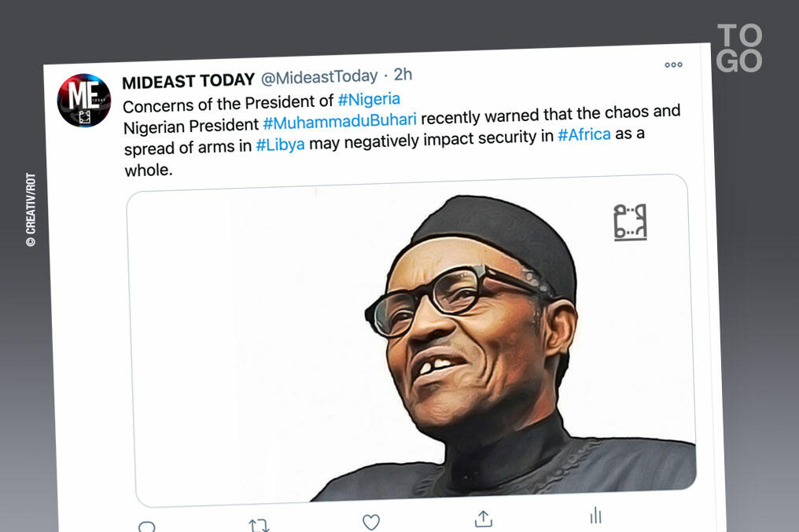Open the #Africa hashtag

tap(584, 134)
